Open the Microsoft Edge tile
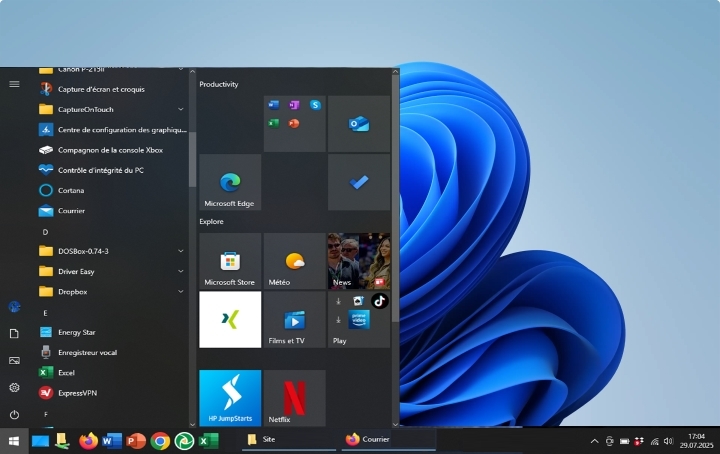Image resolution: width=720 pixels, height=454 pixels. 230,182
